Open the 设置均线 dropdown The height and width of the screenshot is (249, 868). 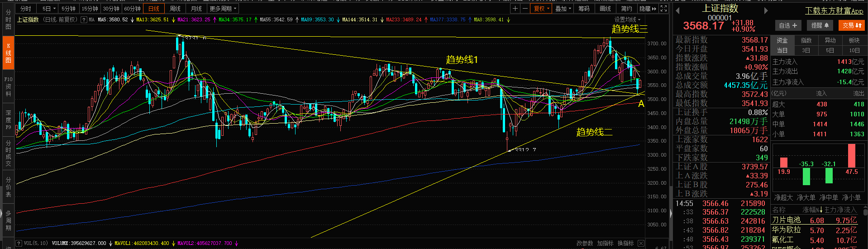pos(627,20)
